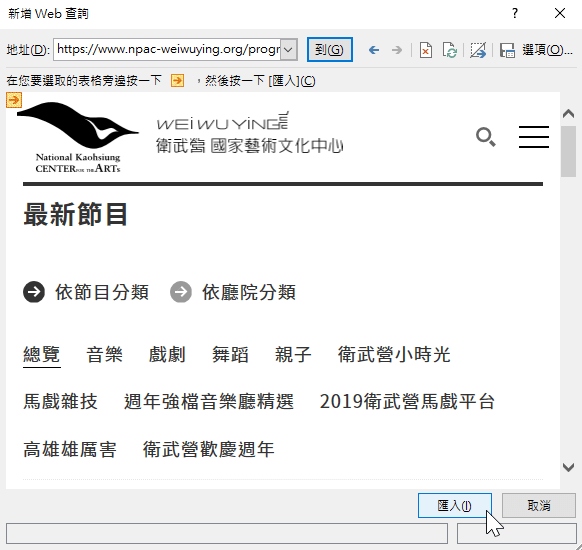The width and height of the screenshot is (582, 550).
Task: Click the 到(G) go button
Action: pyautogui.click(x=330, y=49)
